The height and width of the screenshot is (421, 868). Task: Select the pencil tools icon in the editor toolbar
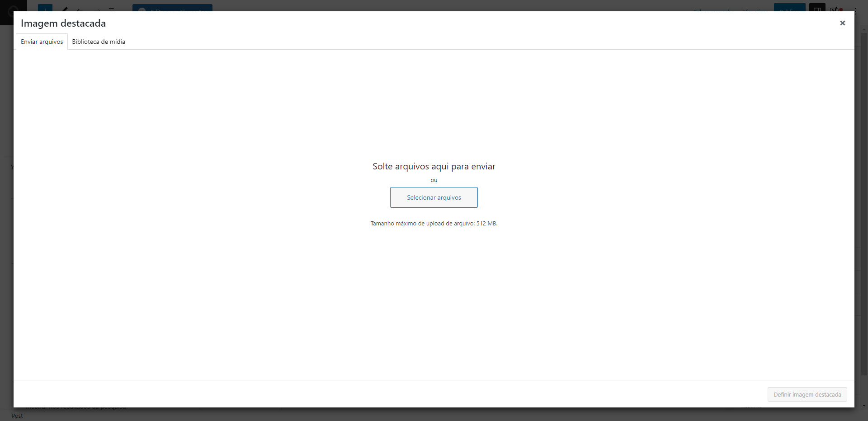point(65,8)
